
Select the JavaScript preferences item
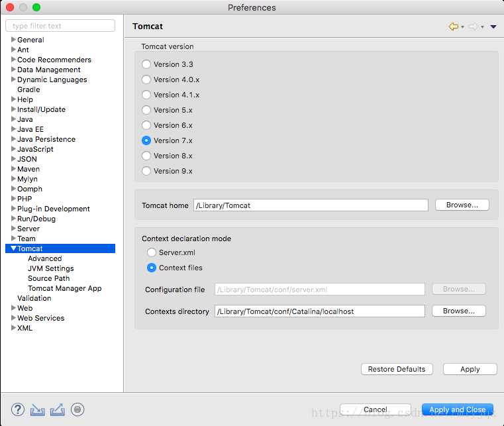35,149
